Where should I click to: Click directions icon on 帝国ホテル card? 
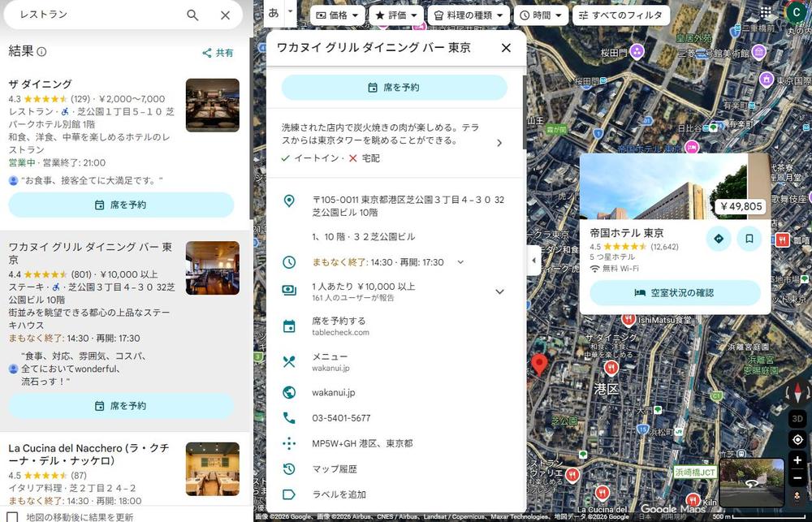pos(719,239)
